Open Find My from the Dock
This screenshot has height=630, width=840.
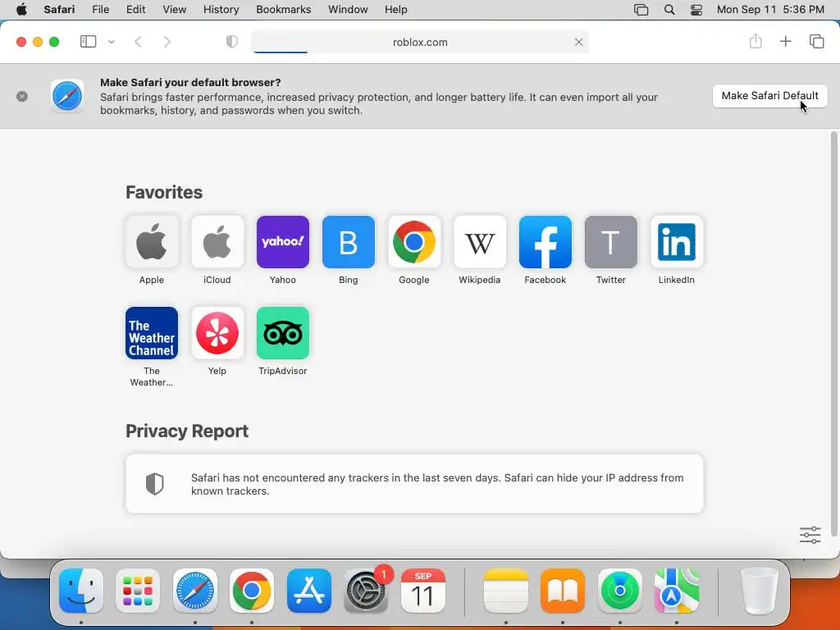coord(620,591)
